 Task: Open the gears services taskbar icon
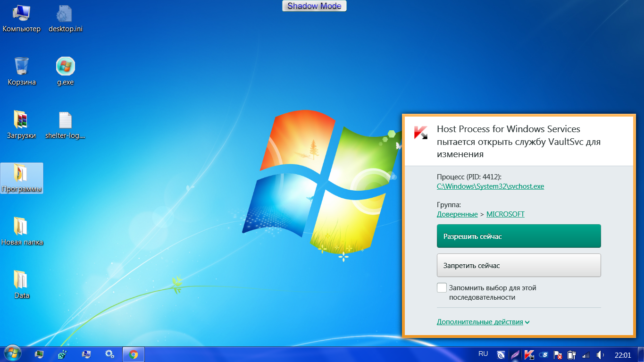click(x=109, y=354)
